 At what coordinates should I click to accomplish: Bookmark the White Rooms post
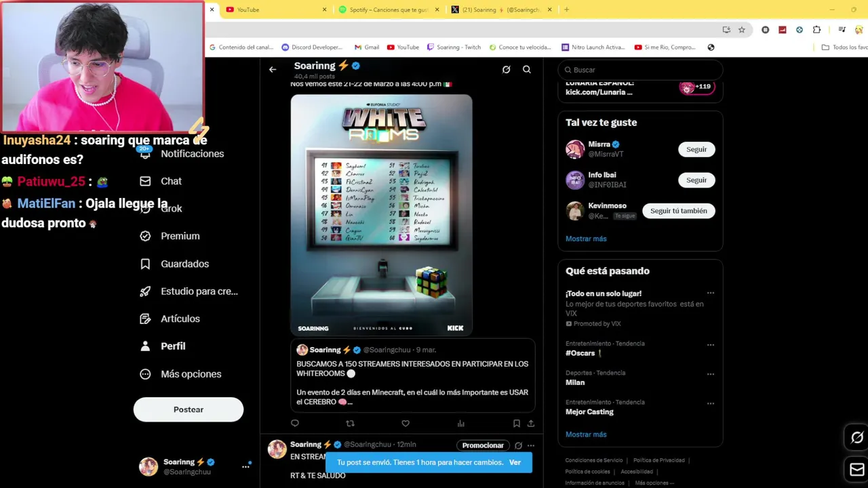(516, 424)
